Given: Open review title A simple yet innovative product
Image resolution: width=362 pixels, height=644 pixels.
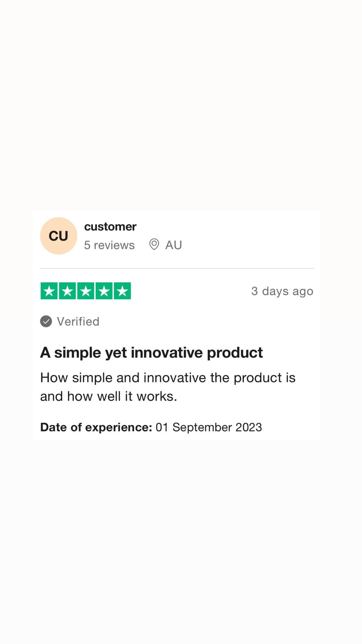Looking at the screenshot, I should 151,353.
